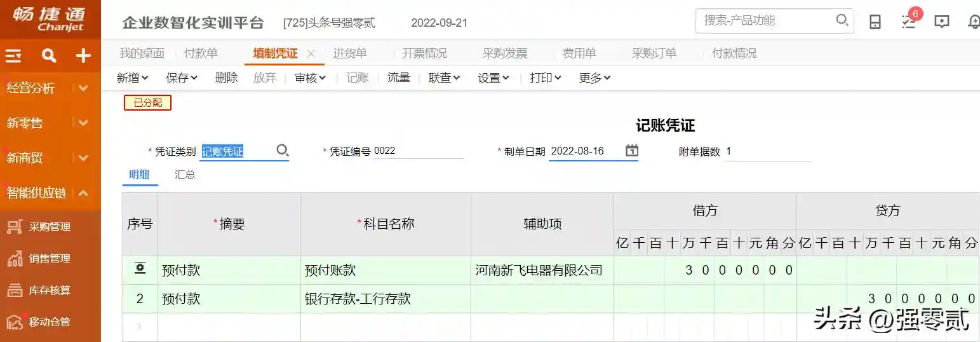Open 采购管理 in the sidebar
Viewport: 980px width, 342px height.
49,227
